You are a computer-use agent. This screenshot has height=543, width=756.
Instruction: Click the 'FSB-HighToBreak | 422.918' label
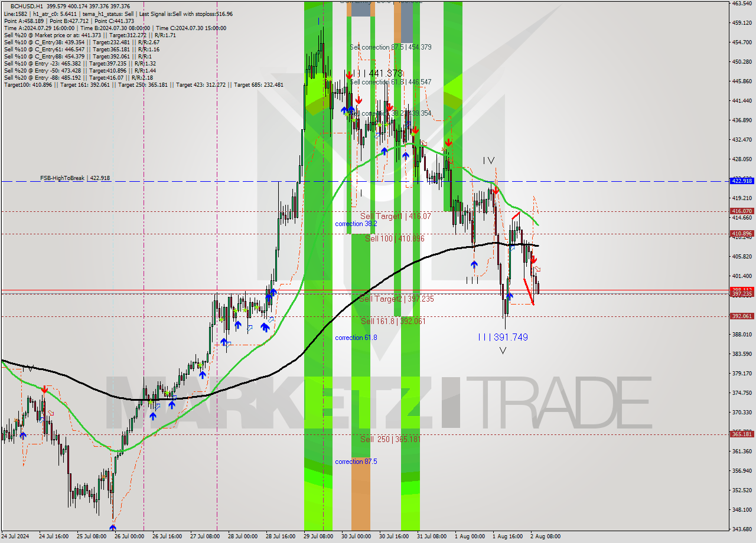click(75, 178)
